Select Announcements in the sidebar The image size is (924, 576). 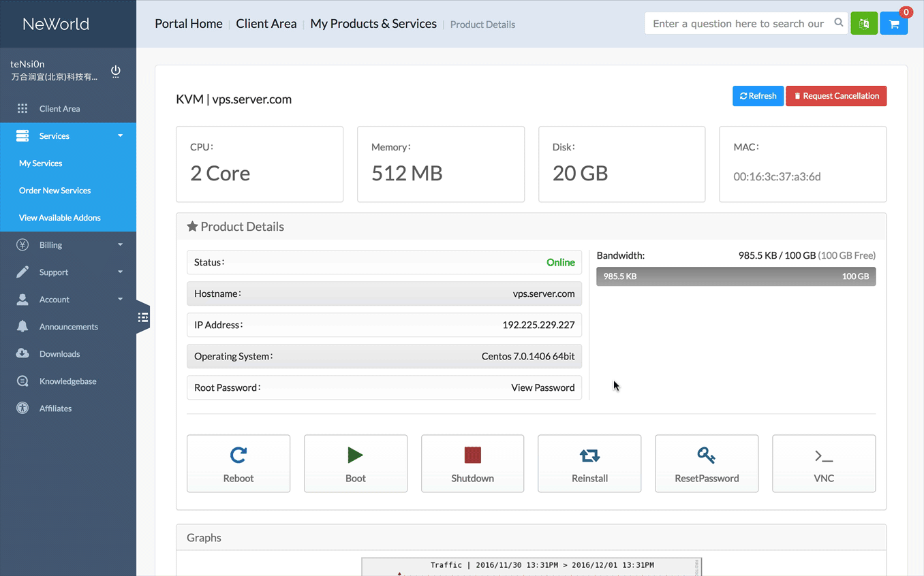click(x=68, y=327)
